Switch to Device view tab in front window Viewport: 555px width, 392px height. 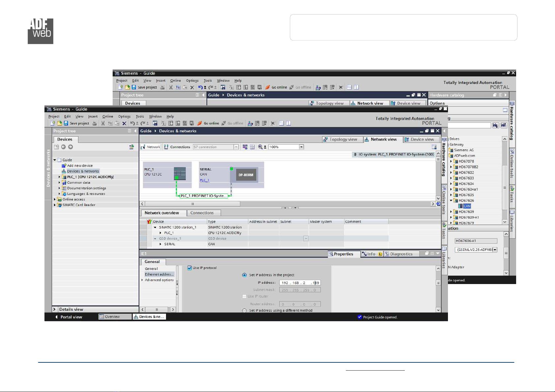pyautogui.click(x=421, y=140)
